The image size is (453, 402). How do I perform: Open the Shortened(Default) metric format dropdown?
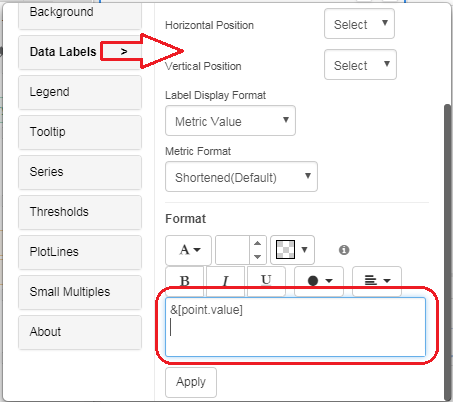[241, 177]
